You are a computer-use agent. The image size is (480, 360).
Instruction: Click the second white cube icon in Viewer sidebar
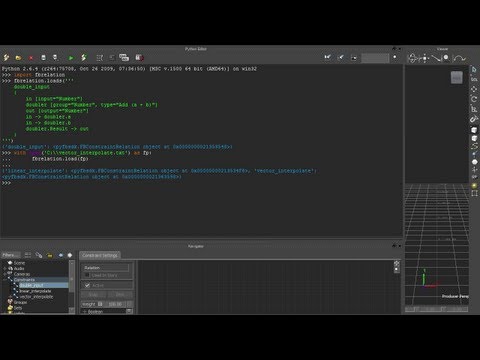(474, 138)
